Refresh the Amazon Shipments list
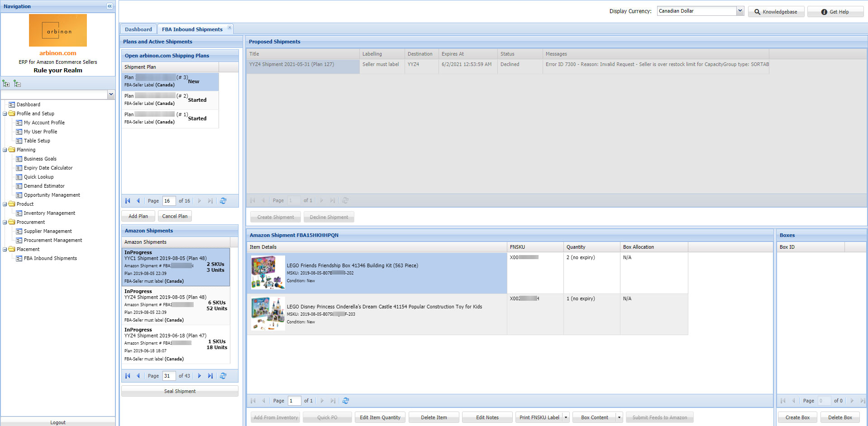This screenshot has height=426, width=868. pos(223,376)
